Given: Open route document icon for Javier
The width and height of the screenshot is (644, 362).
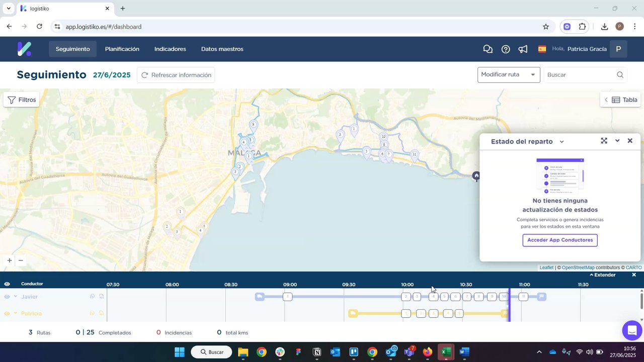Looking at the screenshot, I should [101, 297].
